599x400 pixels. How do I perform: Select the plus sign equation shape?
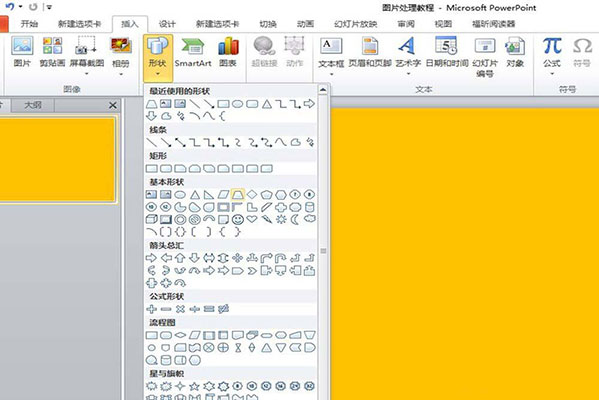151,309
